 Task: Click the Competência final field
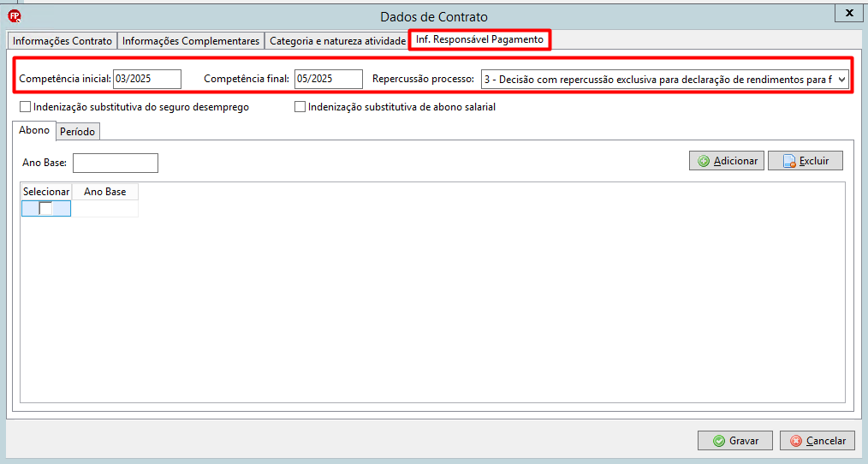coord(328,79)
